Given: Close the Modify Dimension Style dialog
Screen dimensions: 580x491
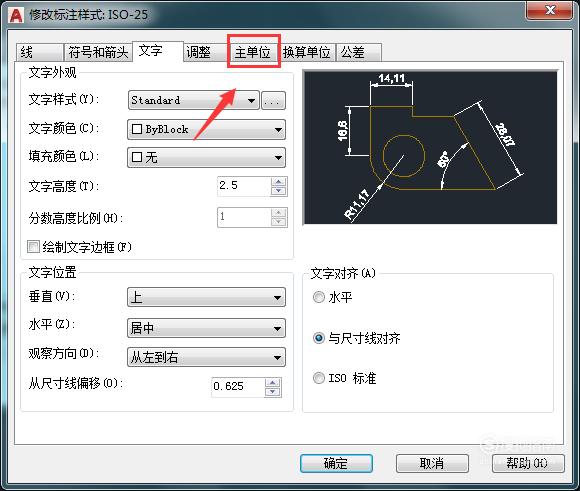Looking at the screenshot, I should click(x=550, y=10).
